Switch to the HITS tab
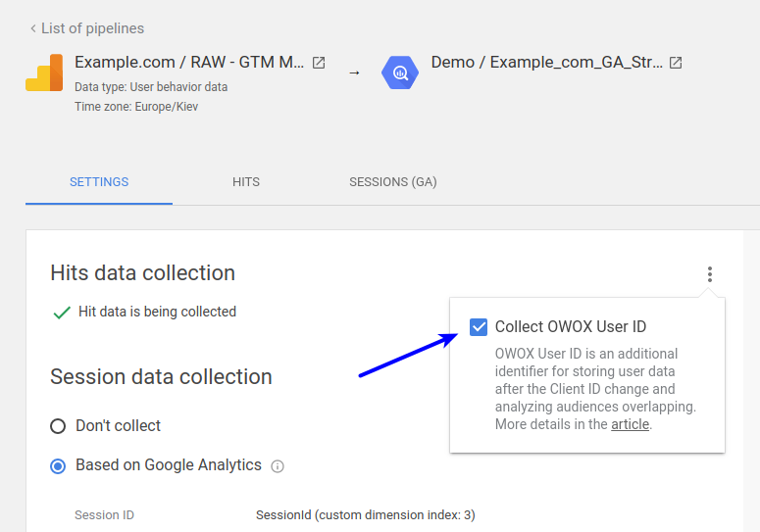This screenshot has height=532, width=760. 246,182
